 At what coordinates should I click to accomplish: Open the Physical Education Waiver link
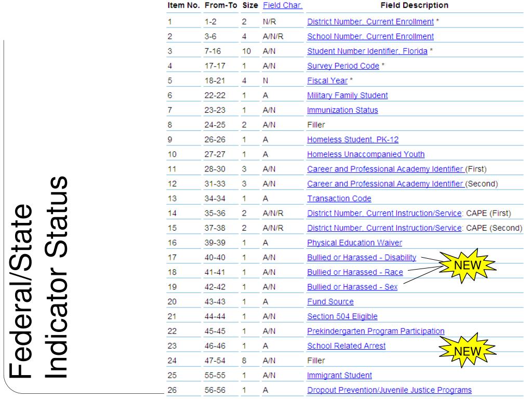point(354,243)
